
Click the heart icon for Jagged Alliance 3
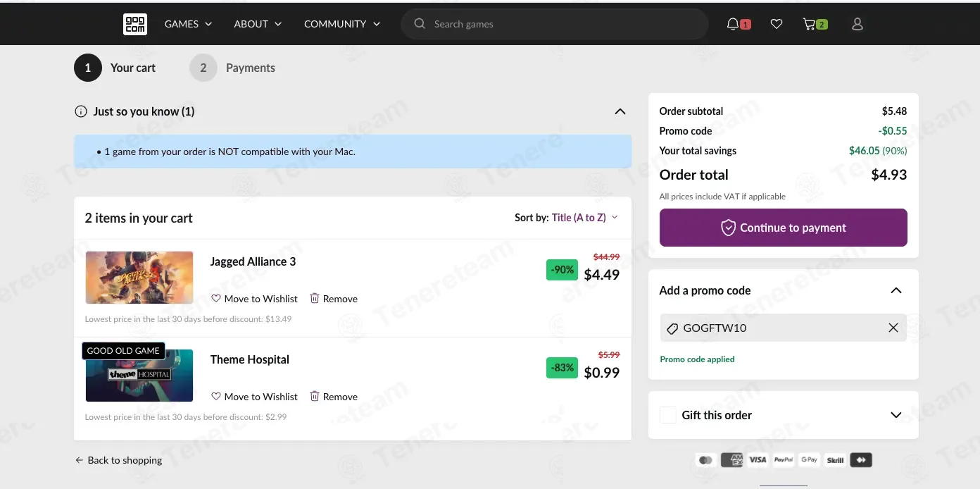point(216,299)
